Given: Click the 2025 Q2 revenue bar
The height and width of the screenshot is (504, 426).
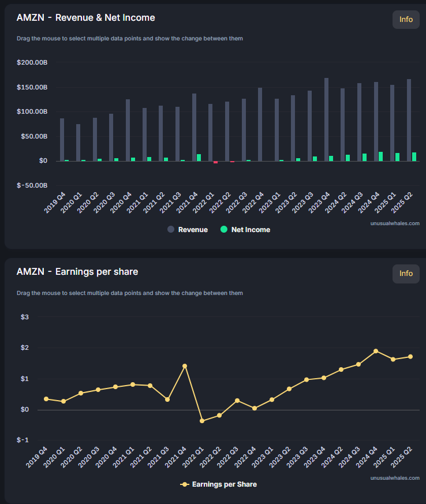Looking at the screenshot, I should (x=409, y=120).
